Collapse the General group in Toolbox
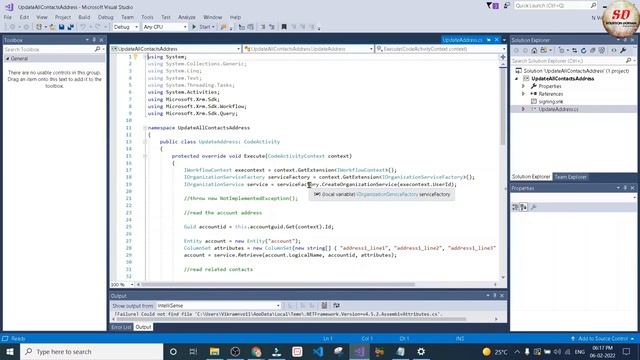Viewport: 640px width, 360px height. pos(7,59)
